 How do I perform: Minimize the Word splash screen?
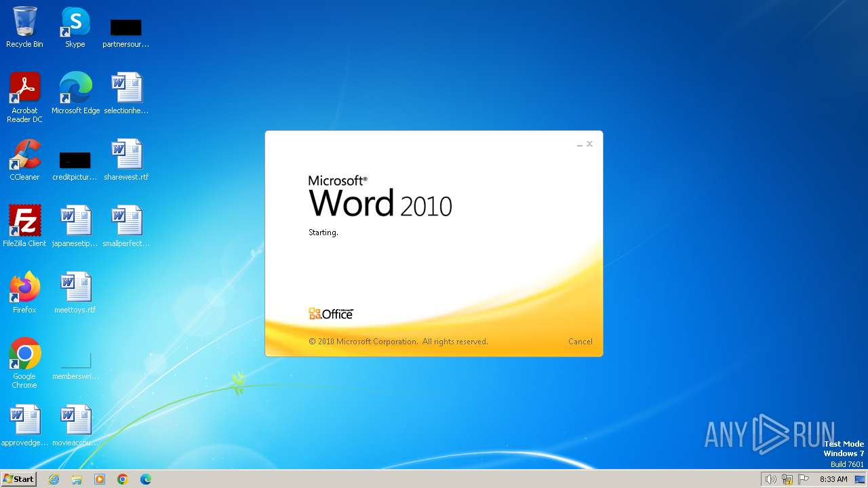click(580, 144)
